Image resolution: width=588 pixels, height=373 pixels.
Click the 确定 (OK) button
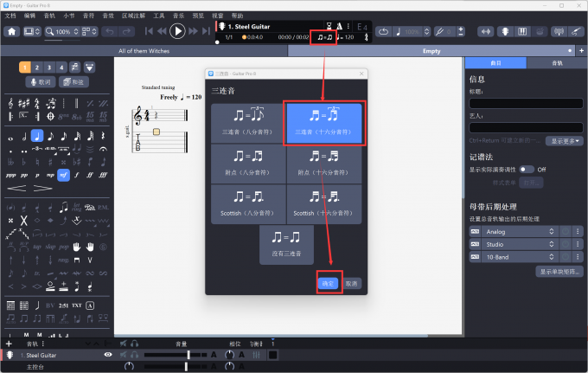tap(328, 283)
